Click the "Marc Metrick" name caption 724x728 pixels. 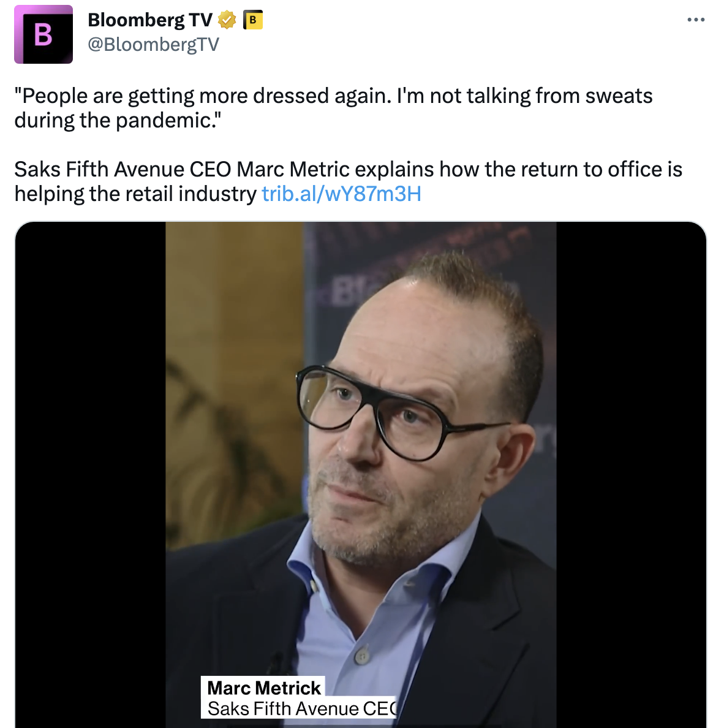[x=264, y=688]
